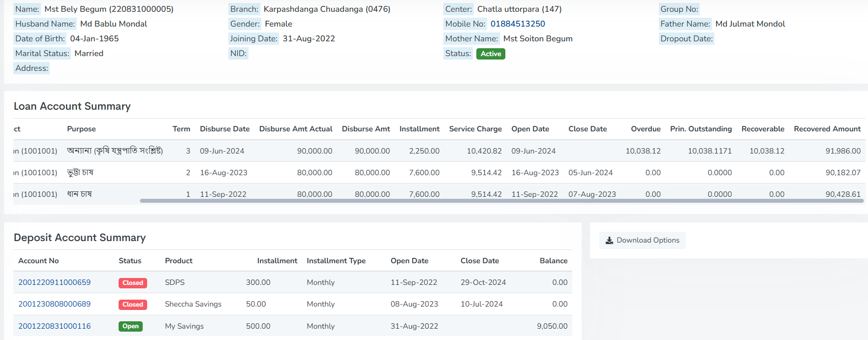Click the green Active status badge
The image size is (868, 340).
491,54
